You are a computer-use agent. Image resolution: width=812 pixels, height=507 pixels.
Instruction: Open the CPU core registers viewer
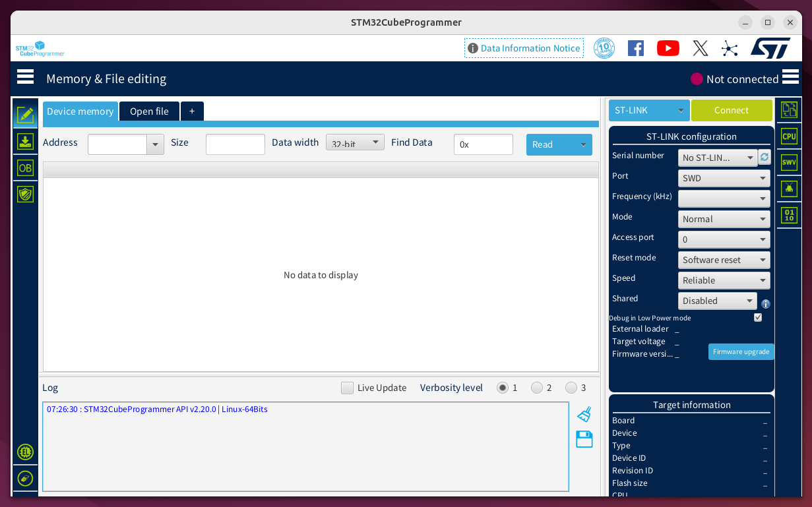pos(789,136)
